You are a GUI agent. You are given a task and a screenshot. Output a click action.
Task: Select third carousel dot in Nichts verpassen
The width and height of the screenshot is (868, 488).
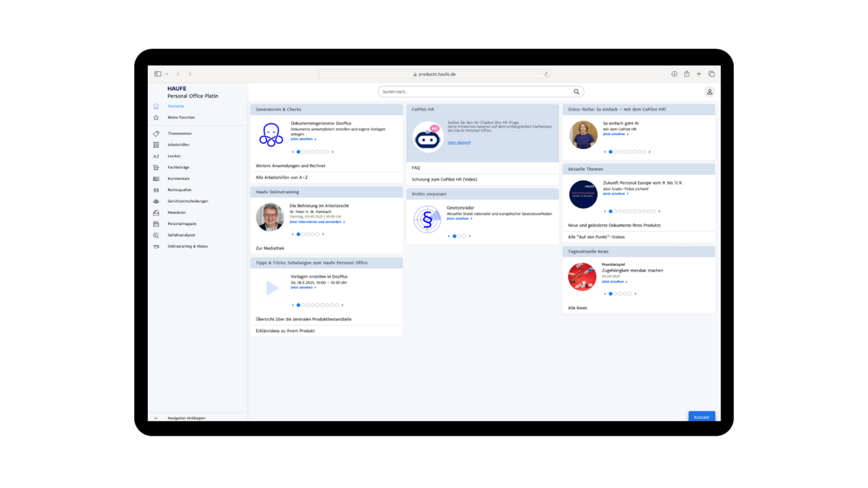[464, 237]
